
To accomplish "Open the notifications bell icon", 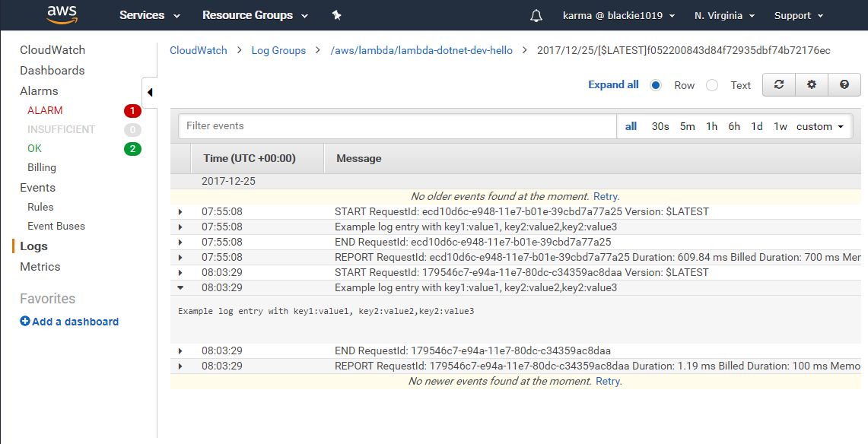I will click(x=536, y=15).
